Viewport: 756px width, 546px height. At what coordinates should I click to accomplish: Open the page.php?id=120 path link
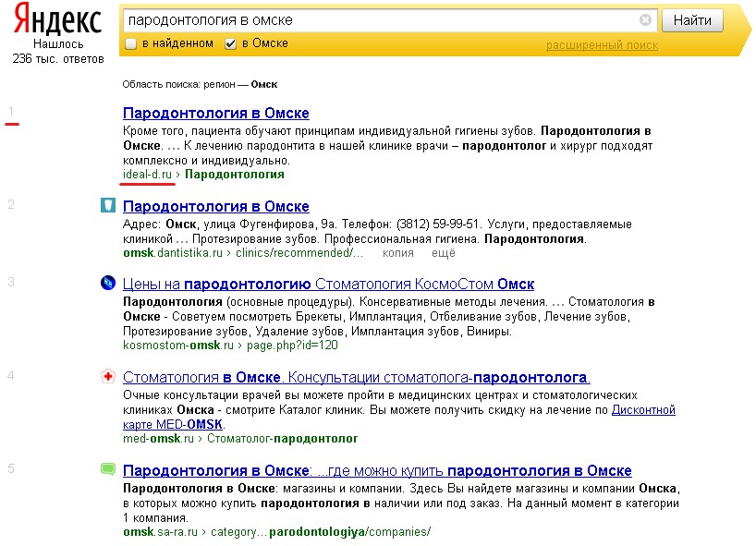tap(292, 346)
